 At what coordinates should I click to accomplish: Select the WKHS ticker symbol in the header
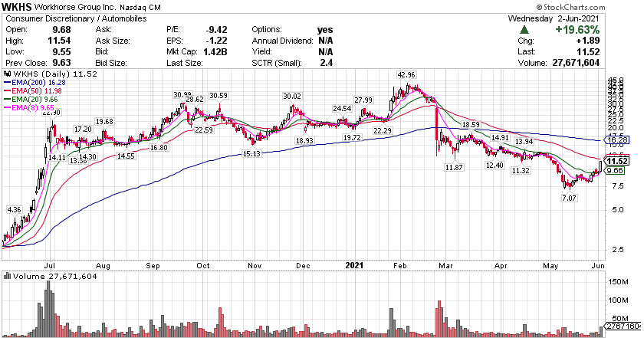pos(16,7)
